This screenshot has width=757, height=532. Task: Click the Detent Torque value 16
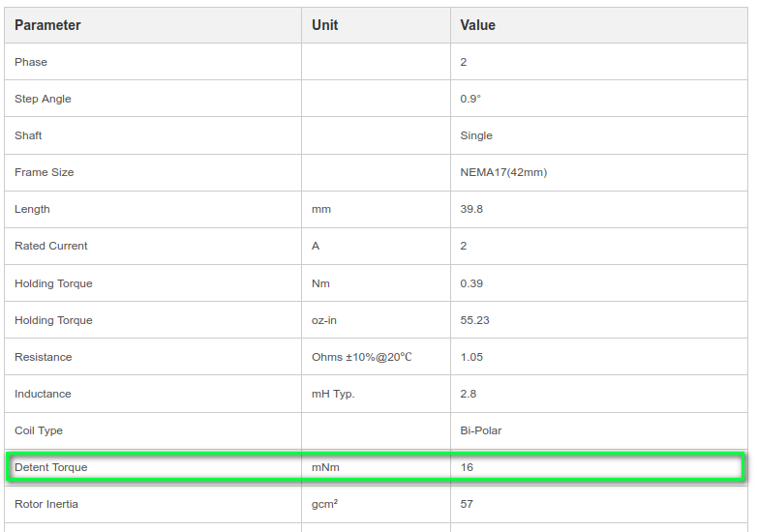pos(467,467)
